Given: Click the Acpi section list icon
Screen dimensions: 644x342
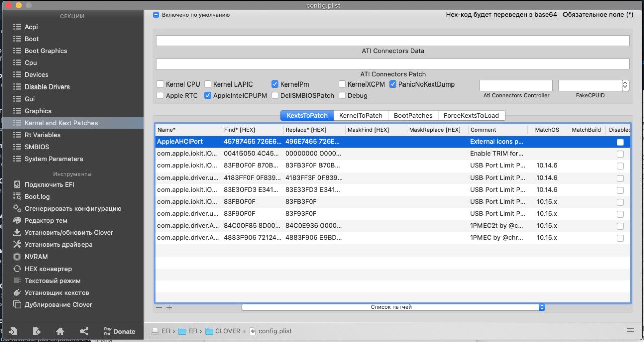Looking at the screenshot, I should [17, 27].
